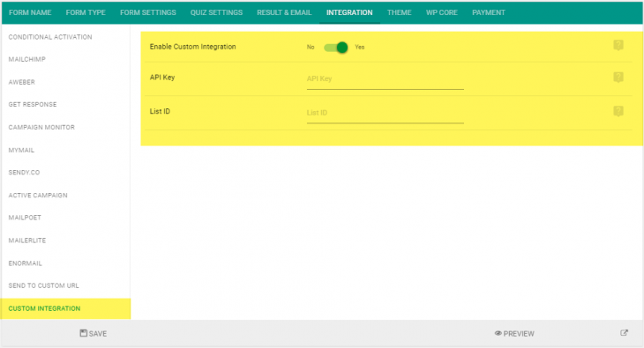Toggle Enable Custom Integration switch
The width and height of the screenshot is (644, 348).
pyautogui.click(x=336, y=48)
